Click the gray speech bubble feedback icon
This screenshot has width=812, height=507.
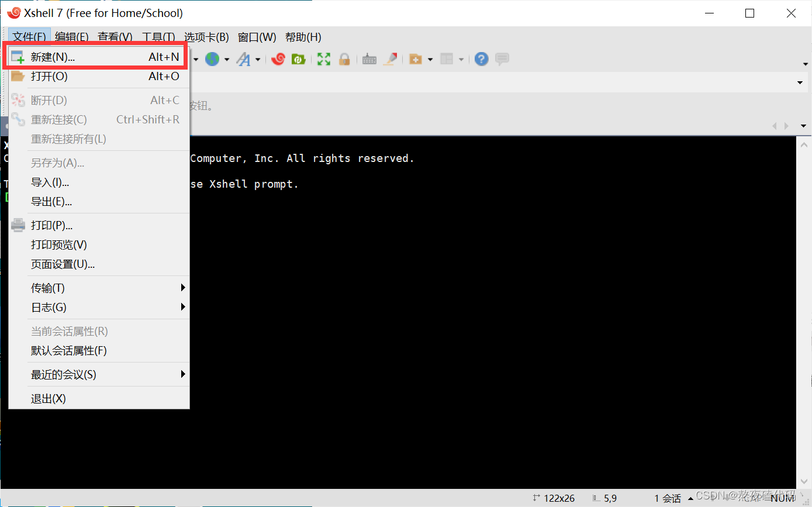(x=502, y=59)
